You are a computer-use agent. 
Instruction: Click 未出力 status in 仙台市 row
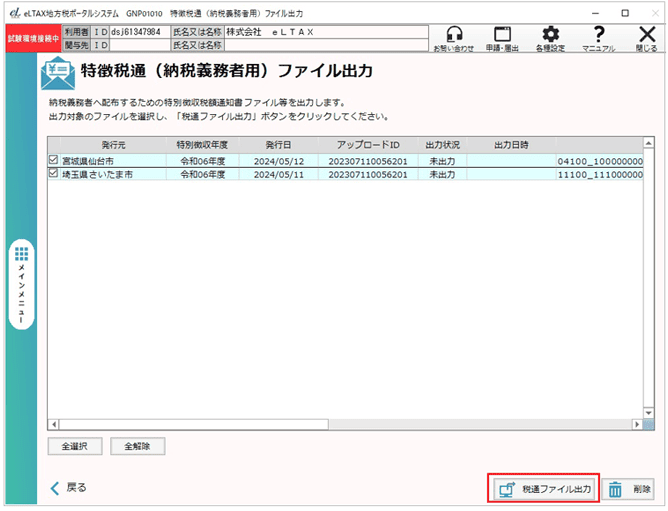442,161
